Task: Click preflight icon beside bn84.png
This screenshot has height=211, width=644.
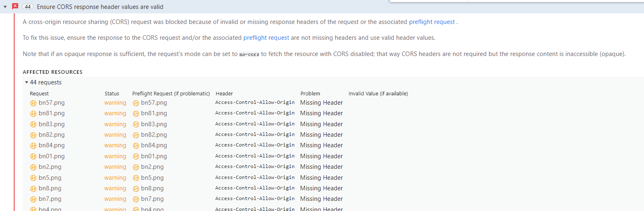Action: [x=136, y=146]
